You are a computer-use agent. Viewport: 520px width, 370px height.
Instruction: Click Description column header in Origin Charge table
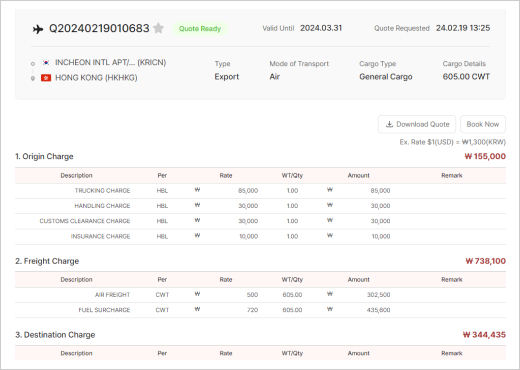[x=76, y=176]
